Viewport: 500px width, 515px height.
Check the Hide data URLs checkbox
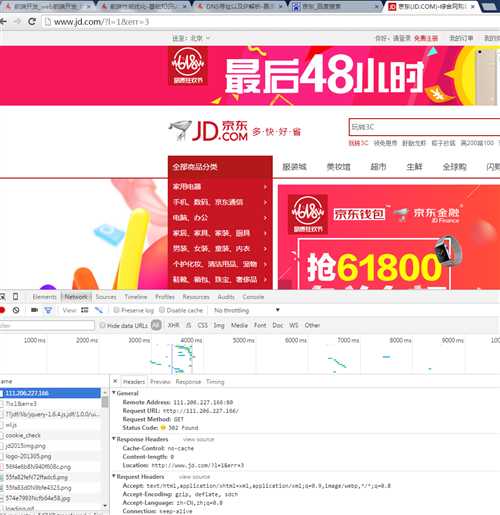[x=103, y=325]
